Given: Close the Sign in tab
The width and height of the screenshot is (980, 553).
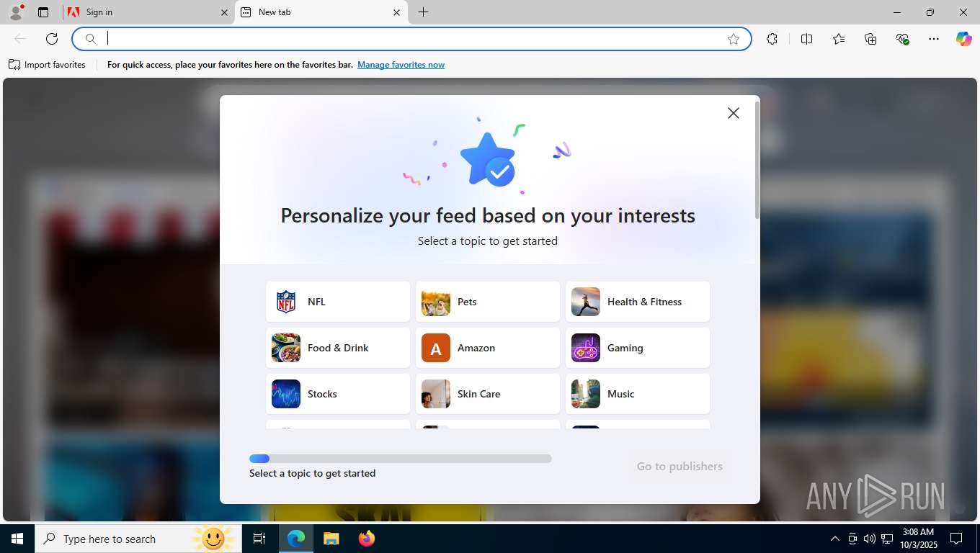Looking at the screenshot, I should click(x=224, y=12).
